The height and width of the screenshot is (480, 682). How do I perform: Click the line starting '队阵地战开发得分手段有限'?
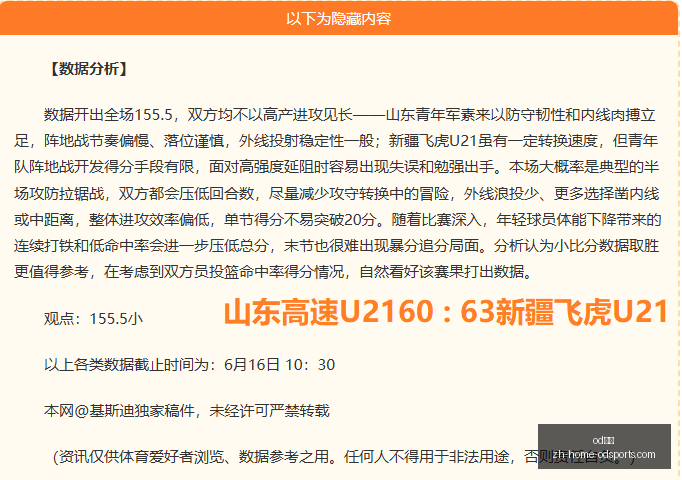[336, 167]
